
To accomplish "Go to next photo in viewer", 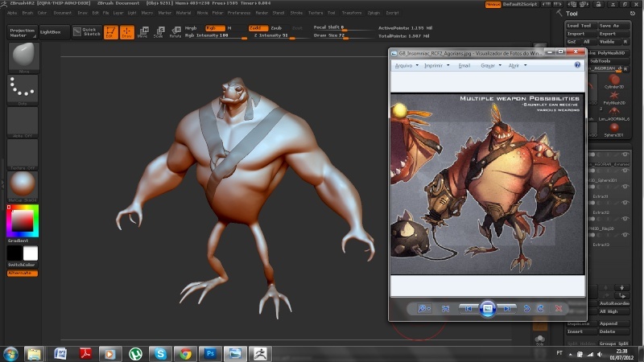I will (x=507, y=309).
